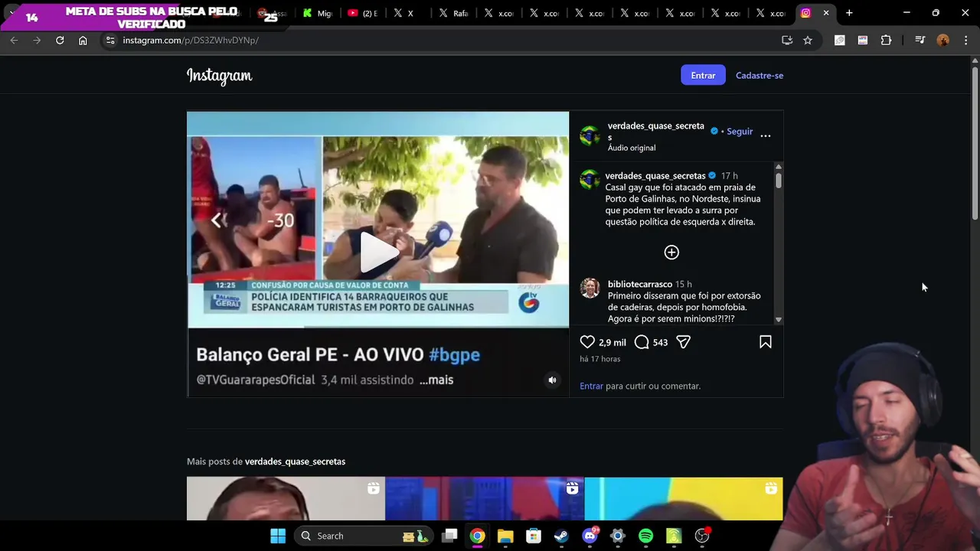Open the first related post thumbnail
This screenshot has width=980, height=551.
(286, 499)
